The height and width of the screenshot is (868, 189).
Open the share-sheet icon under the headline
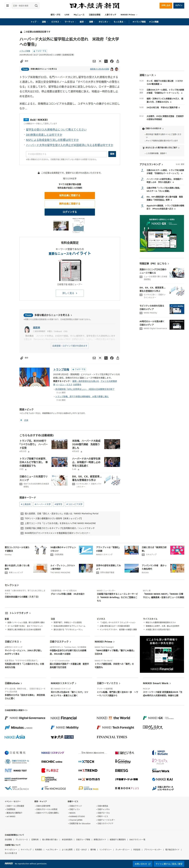118,61
